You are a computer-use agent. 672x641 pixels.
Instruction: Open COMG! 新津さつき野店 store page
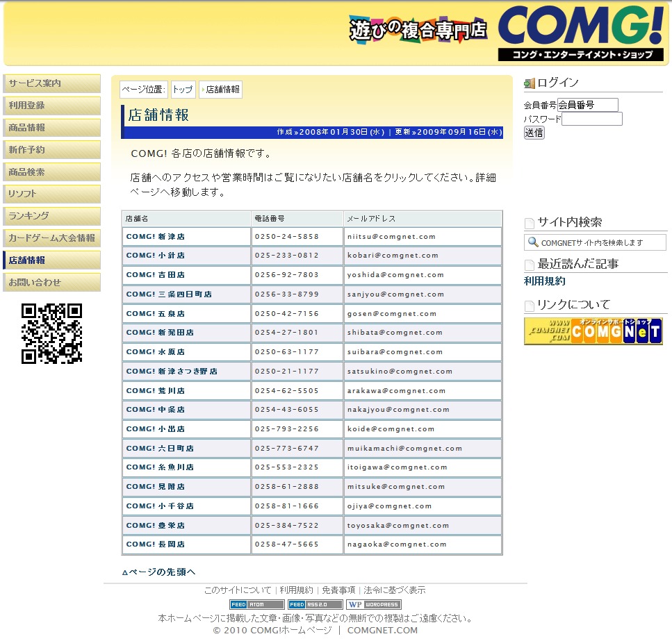click(x=172, y=372)
